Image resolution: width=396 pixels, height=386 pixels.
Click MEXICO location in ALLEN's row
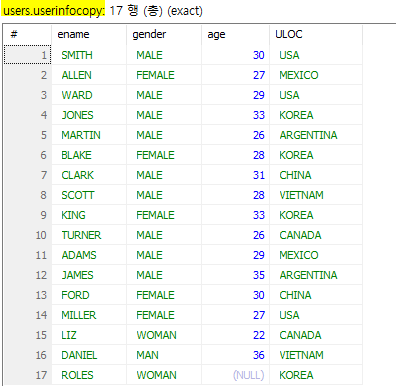coord(316,75)
